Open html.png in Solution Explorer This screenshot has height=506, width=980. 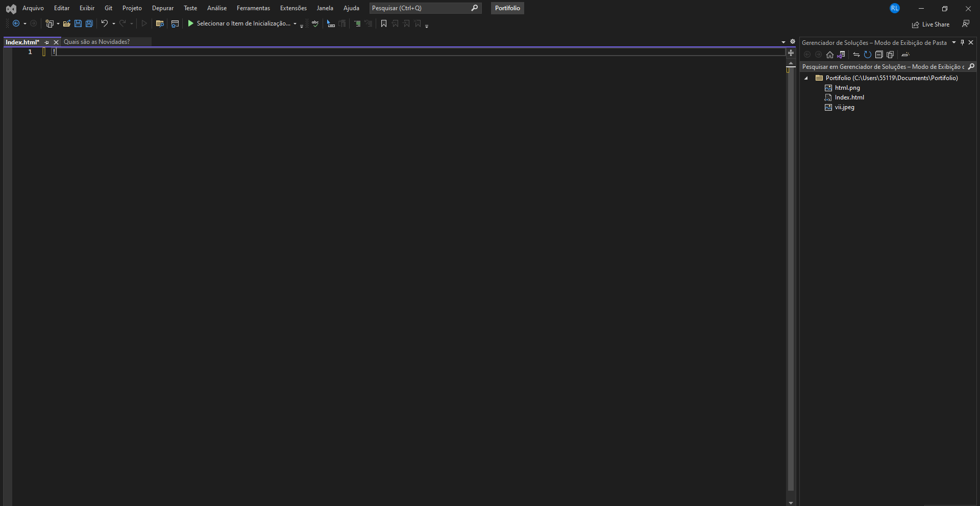847,88
